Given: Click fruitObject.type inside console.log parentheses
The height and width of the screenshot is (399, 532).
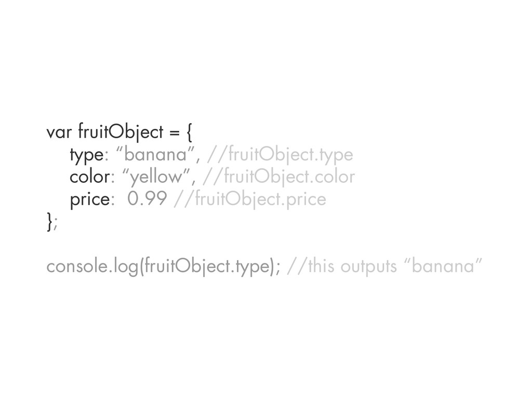Looking at the screenshot, I should (x=207, y=267).
